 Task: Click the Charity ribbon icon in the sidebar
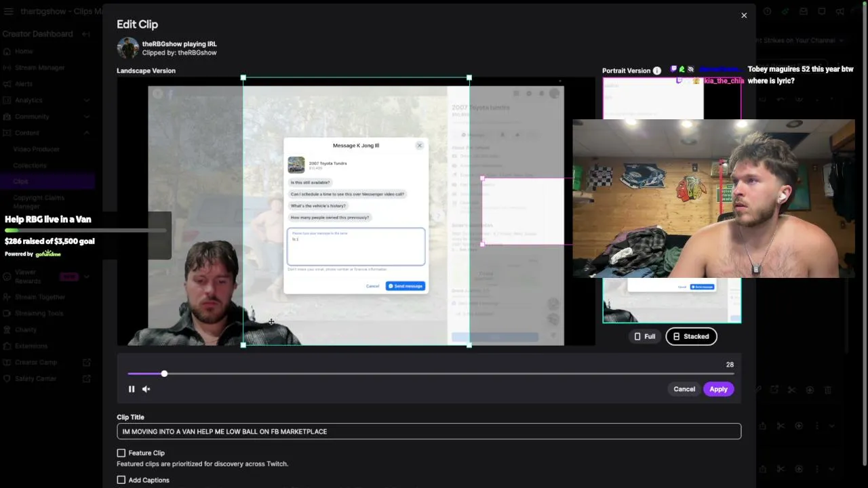[6, 329]
